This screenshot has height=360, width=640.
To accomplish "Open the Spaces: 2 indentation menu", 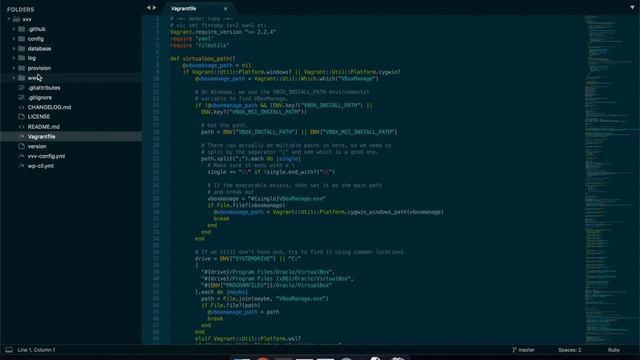I will click(570, 350).
